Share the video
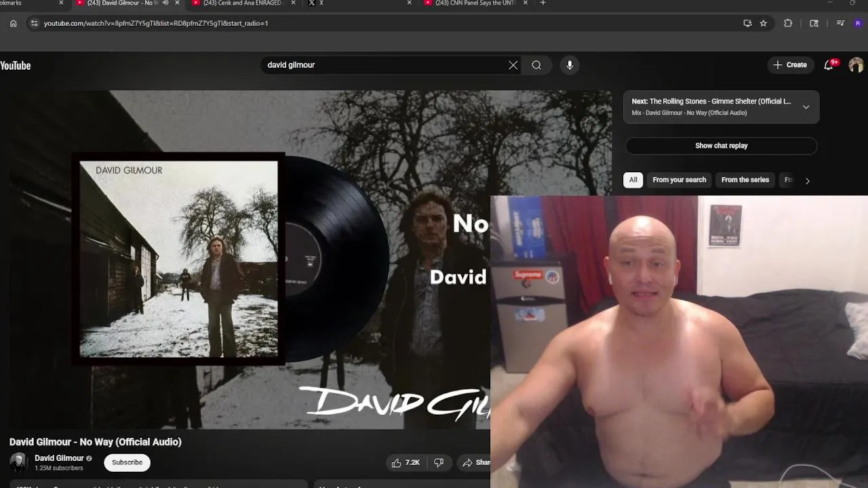 pos(476,462)
